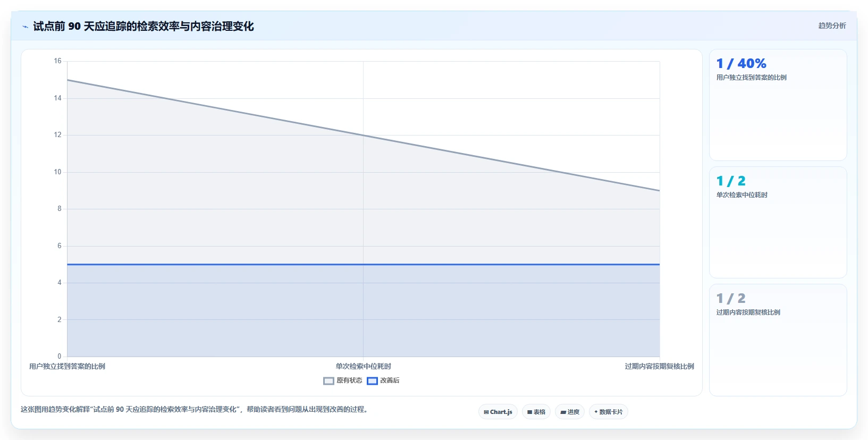868x440 pixels.
Task: Select the card label 单次检索中位耗时
Action: tap(741, 195)
